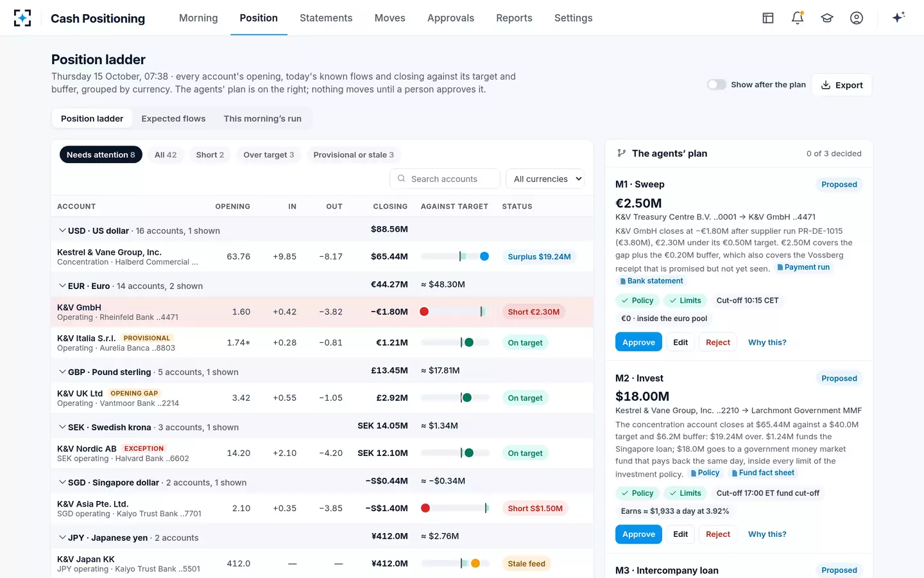Select the Needs attention 8 filter chip

[101, 155]
